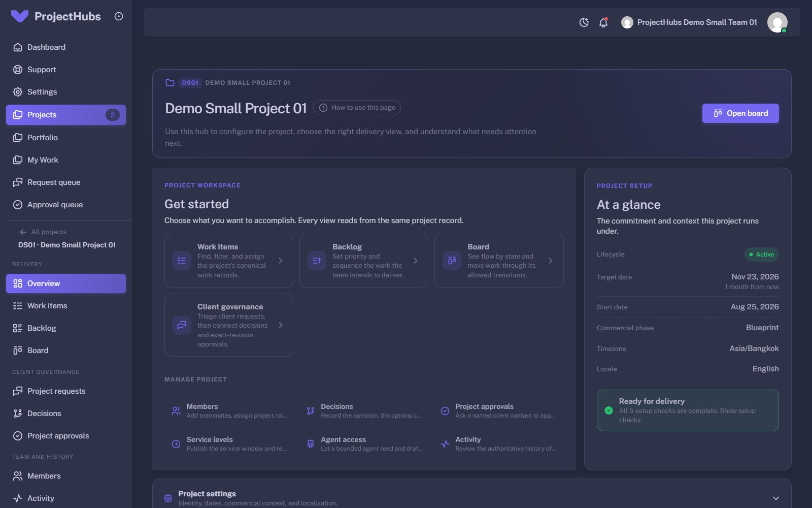The image size is (812, 508).
Task: Open Project requests in sidebar
Action: tap(66, 391)
